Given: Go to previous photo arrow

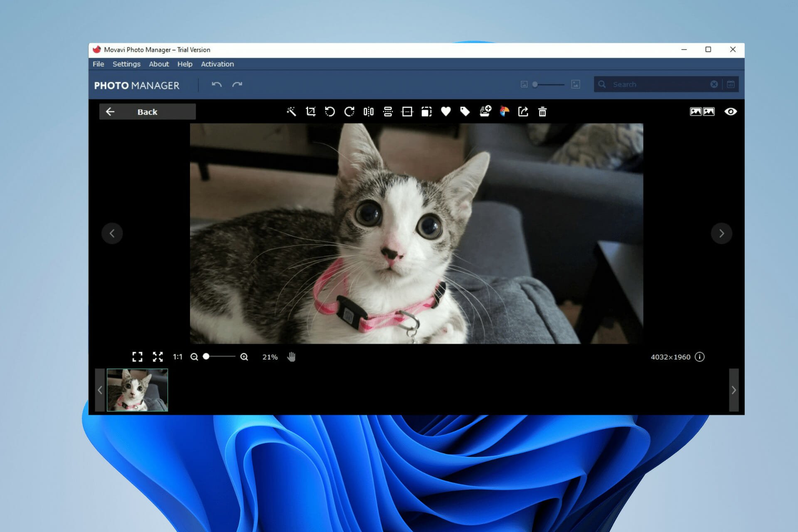Looking at the screenshot, I should [112, 233].
